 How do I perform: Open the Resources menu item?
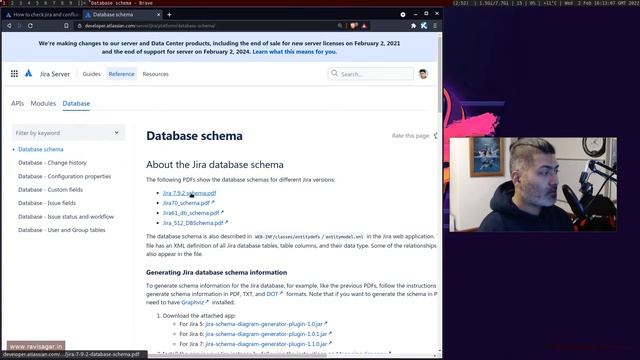click(x=156, y=74)
